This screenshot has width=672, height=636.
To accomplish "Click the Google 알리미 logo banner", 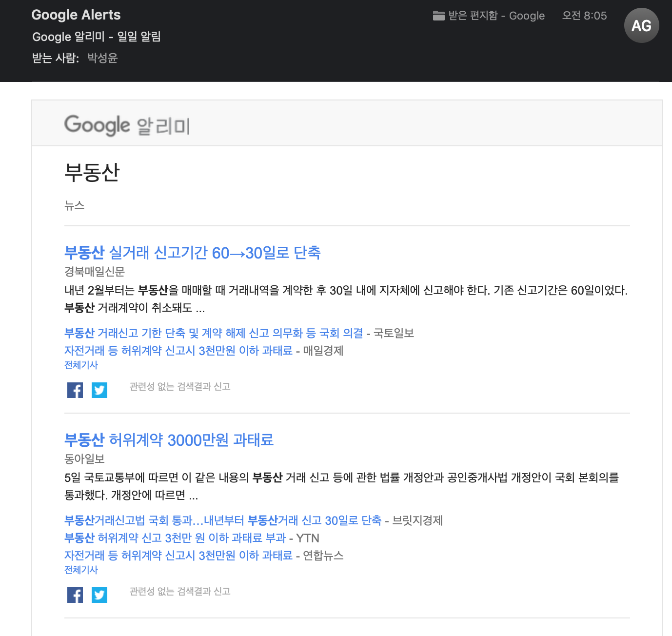I will pos(127,125).
